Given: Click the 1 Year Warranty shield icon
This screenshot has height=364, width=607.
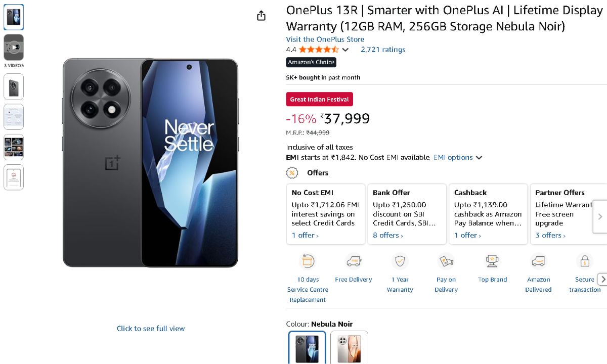Looking at the screenshot, I should point(400,261).
